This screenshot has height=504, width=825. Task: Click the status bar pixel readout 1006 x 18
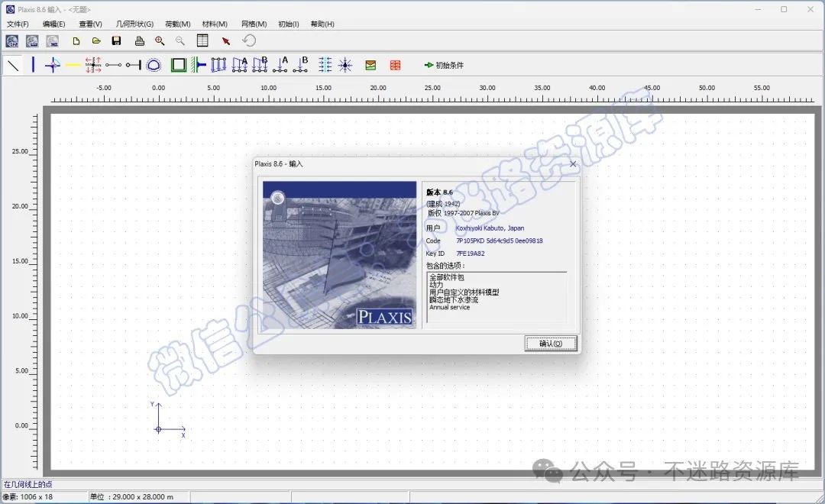click(27, 496)
